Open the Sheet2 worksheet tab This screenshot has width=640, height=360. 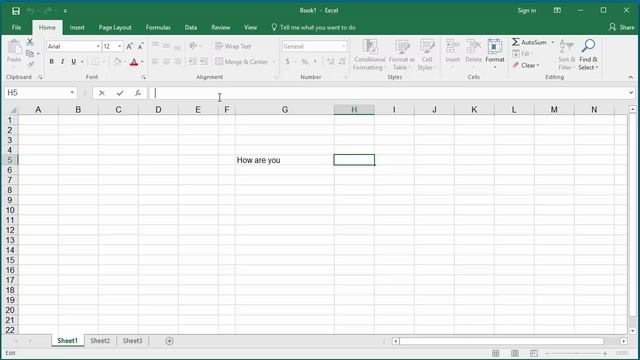click(x=100, y=341)
